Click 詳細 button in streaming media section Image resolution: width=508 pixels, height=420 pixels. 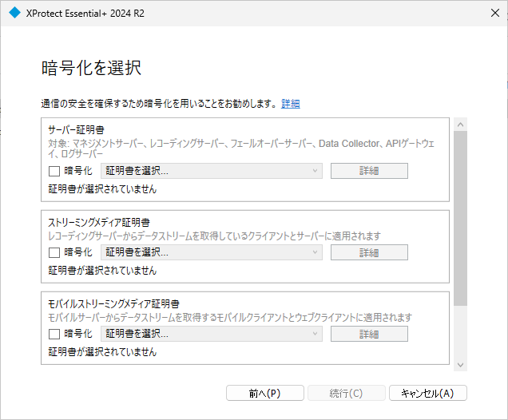pos(369,252)
